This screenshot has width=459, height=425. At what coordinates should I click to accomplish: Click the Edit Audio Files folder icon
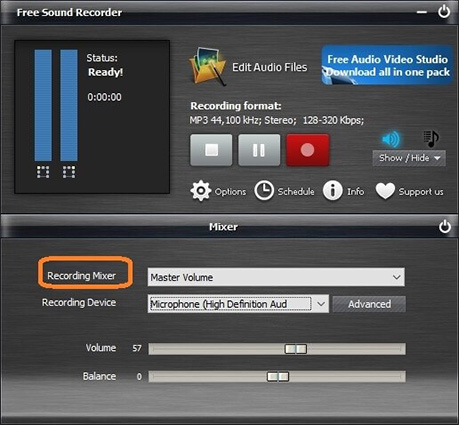(208, 66)
